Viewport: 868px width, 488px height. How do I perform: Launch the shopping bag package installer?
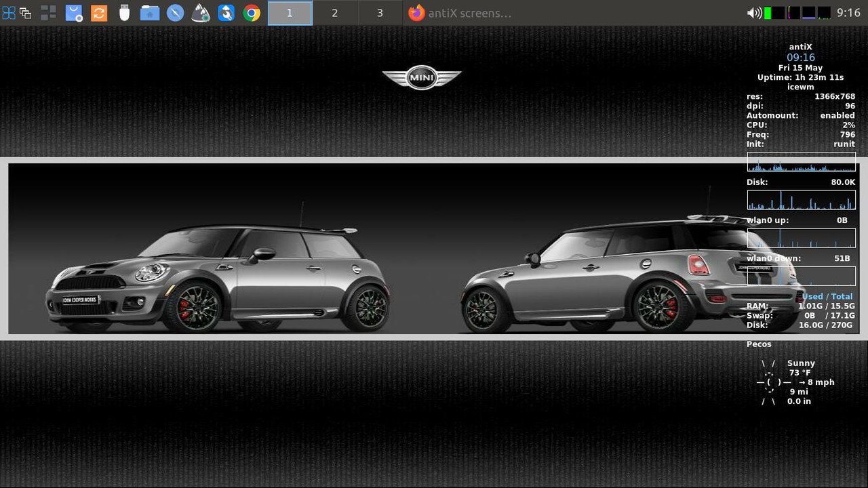click(74, 13)
